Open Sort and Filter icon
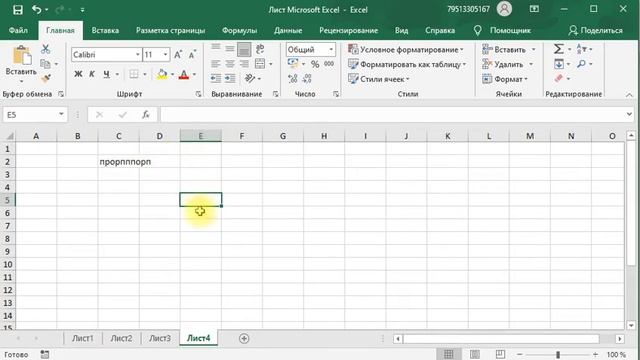Screen dimensions: 640x360 pyautogui.click(x=581, y=49)
